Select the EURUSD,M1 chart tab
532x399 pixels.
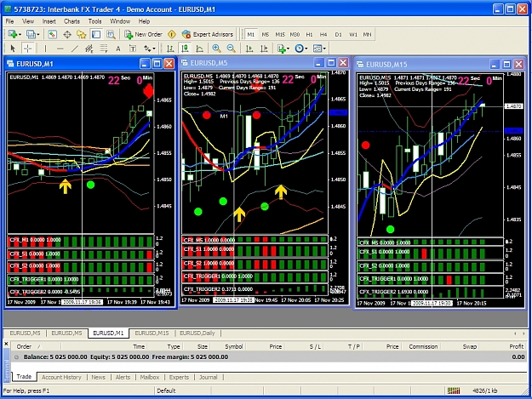coord(109,333)
